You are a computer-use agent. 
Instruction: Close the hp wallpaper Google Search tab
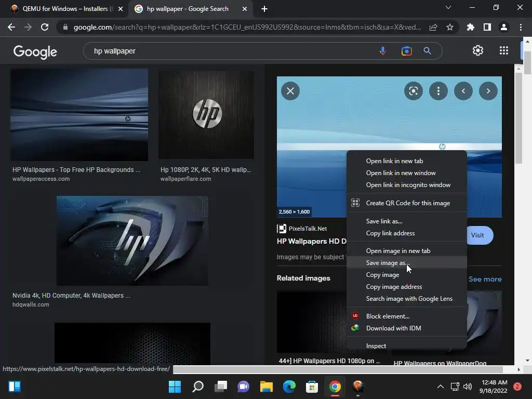[245, 9]
